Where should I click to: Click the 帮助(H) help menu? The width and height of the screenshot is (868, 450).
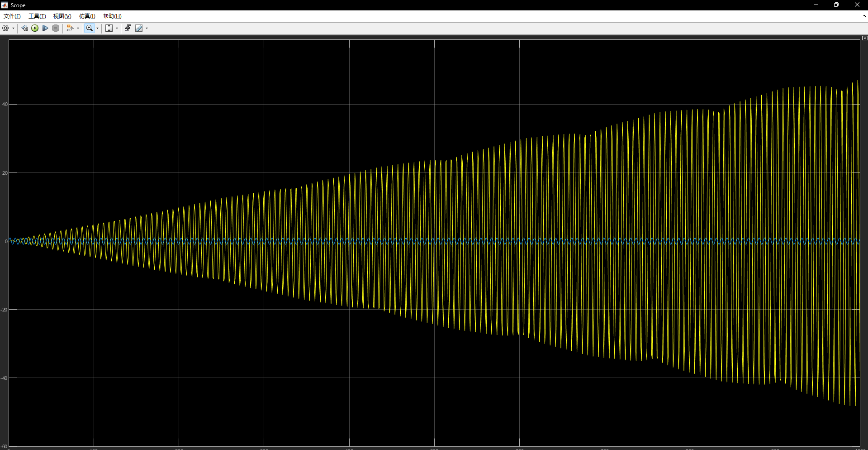pyautogui.click(x=112, y=16)
